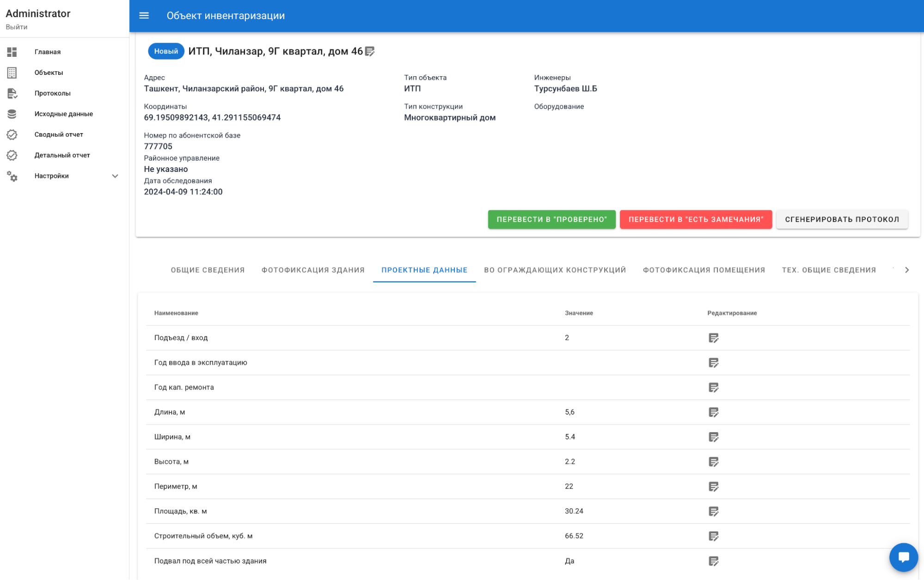Click the Объекты building icon
The image size is (924, 580).
tap(12, 73)
